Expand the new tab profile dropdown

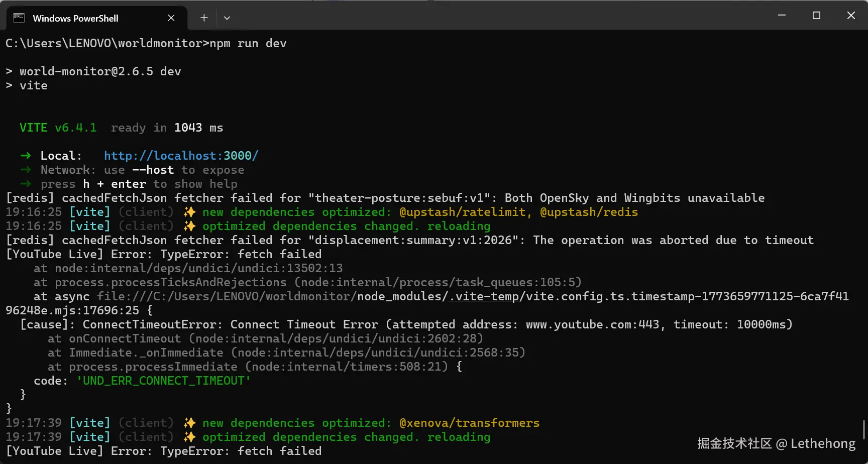coord(227,18)
